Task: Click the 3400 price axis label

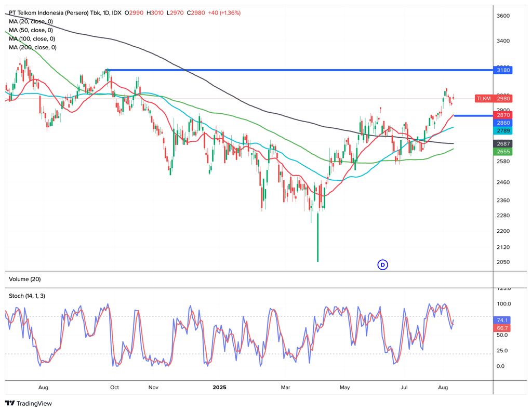Action: tap(503, 41)
